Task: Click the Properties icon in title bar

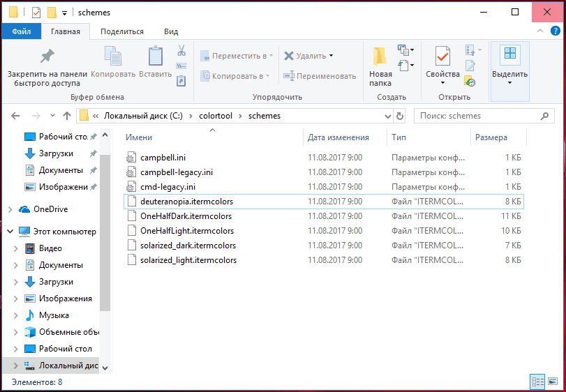Action: point(36,13)
